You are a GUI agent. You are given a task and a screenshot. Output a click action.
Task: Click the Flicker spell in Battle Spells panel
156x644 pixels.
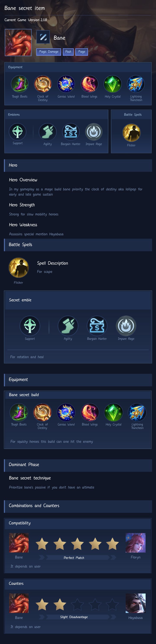132,133
